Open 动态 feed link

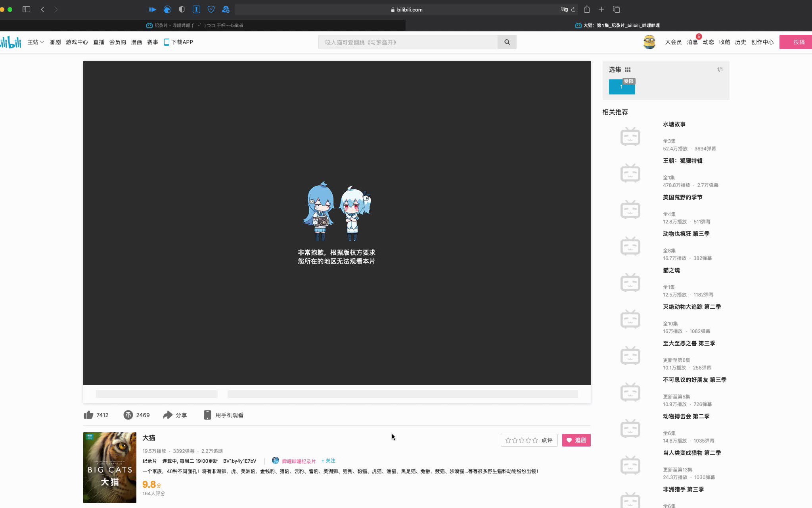pos(709,42)
